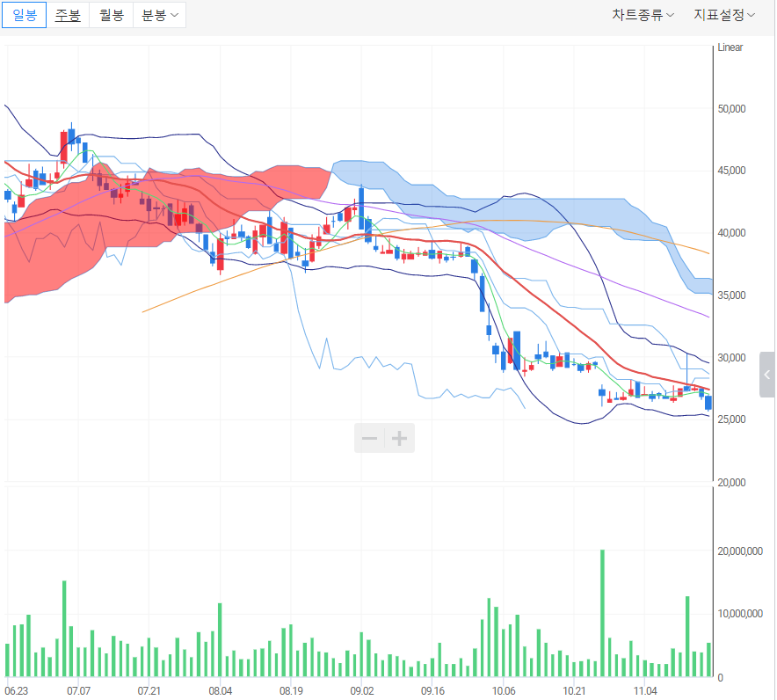The width and height of the screenshot is (777, 700).
Task: Click the 08.19 date label
Action: point(291,690)
